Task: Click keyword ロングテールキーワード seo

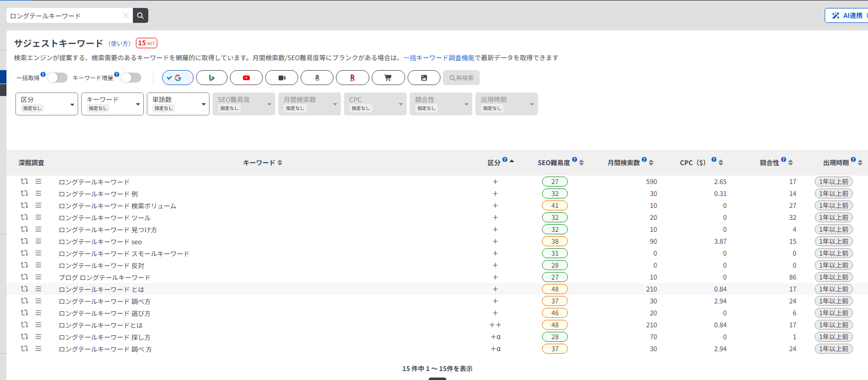Action: pyautogui.click(x=100, y=242)
